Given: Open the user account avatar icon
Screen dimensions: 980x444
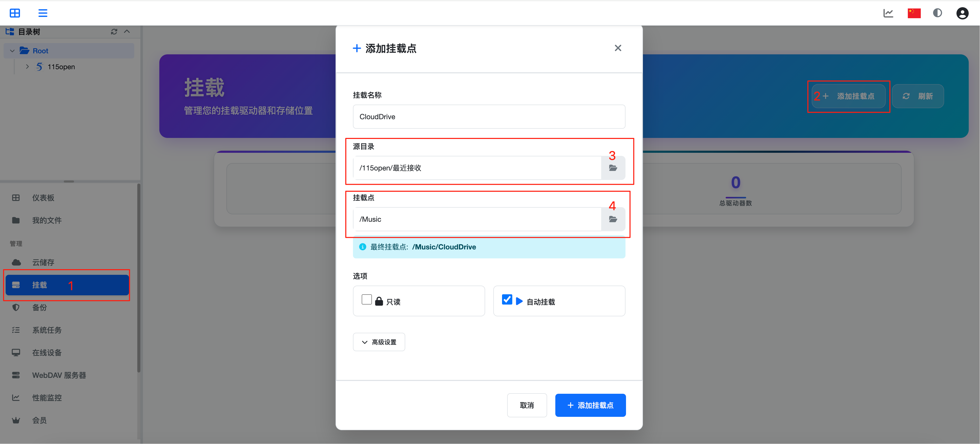Looking at the screenshot, I should 962,13.
